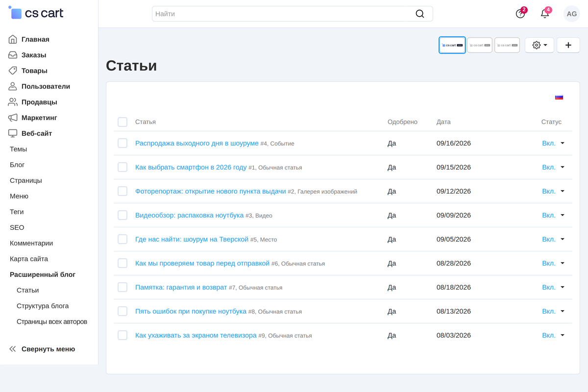The image size is (588, 392).
Task: Open article Где нас найти: шоурум на Тверской
Action: [x=192, y=239]
